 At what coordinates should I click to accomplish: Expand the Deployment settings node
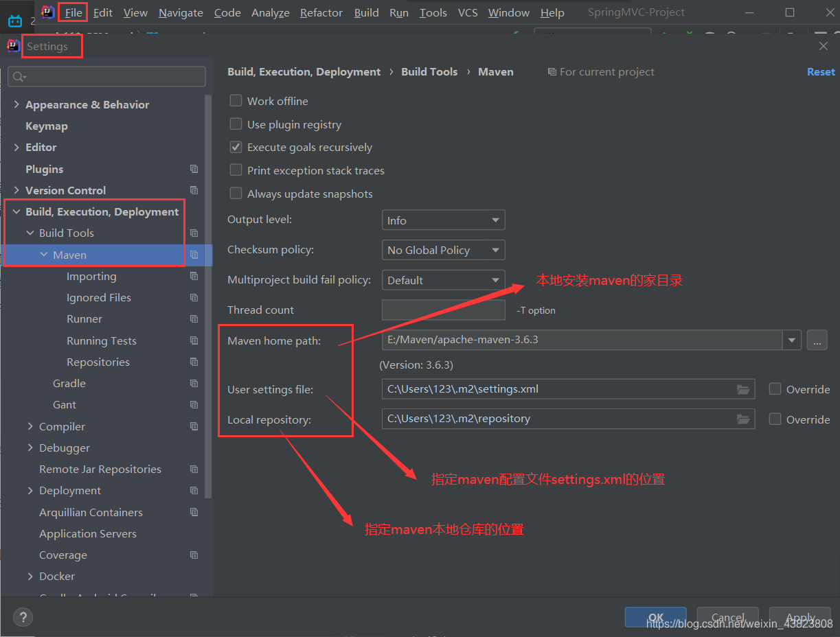[x=30, y=490]
